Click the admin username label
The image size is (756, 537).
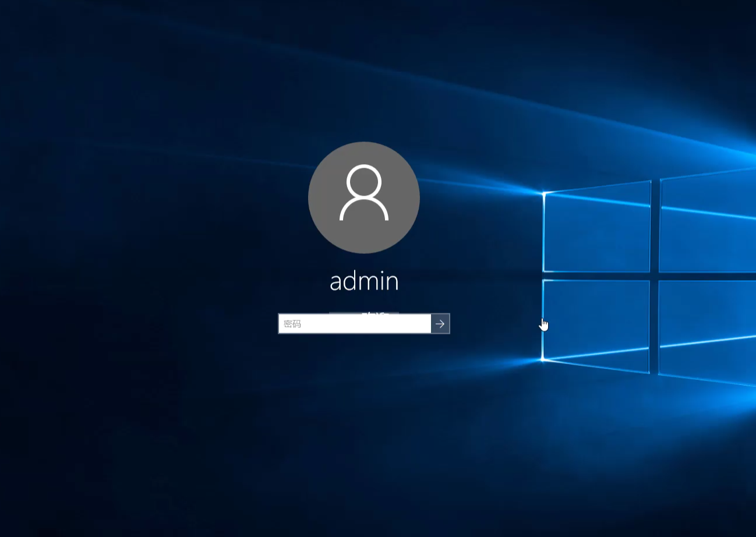pyautogui.click(x=364, y=281)
